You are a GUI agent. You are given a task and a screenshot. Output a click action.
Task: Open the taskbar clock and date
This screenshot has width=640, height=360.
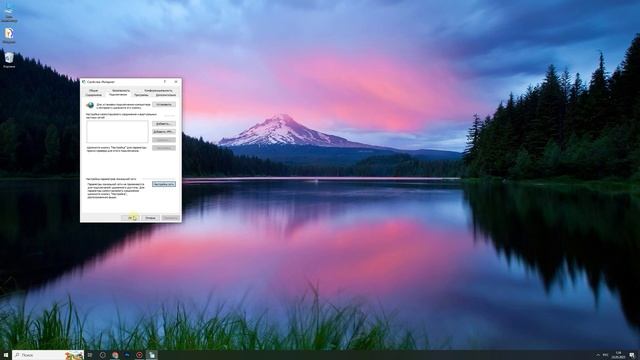(618, 355)
